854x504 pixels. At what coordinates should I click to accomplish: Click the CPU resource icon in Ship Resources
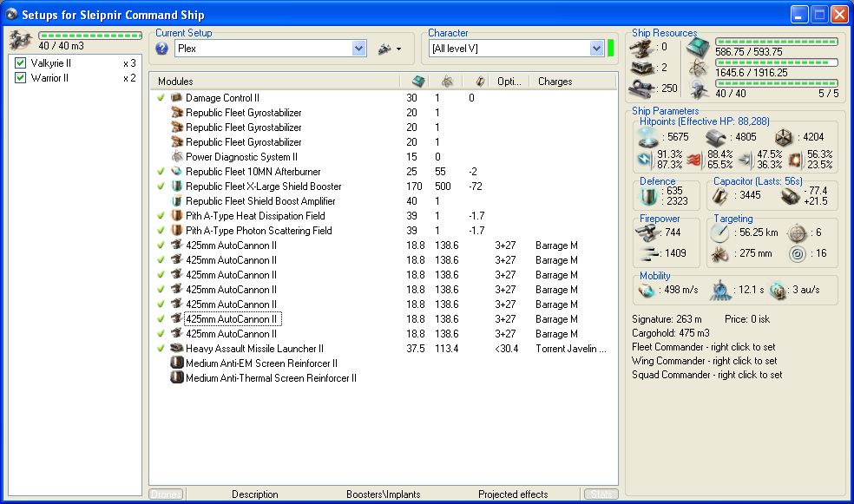tap(698, 48)
